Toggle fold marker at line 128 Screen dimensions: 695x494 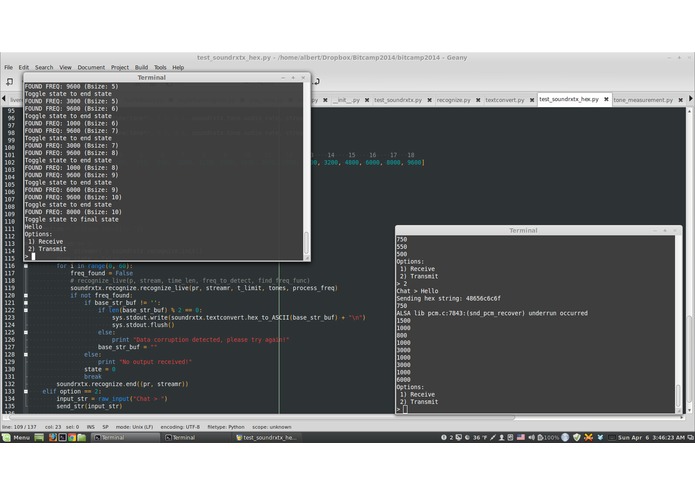[26, 354]
